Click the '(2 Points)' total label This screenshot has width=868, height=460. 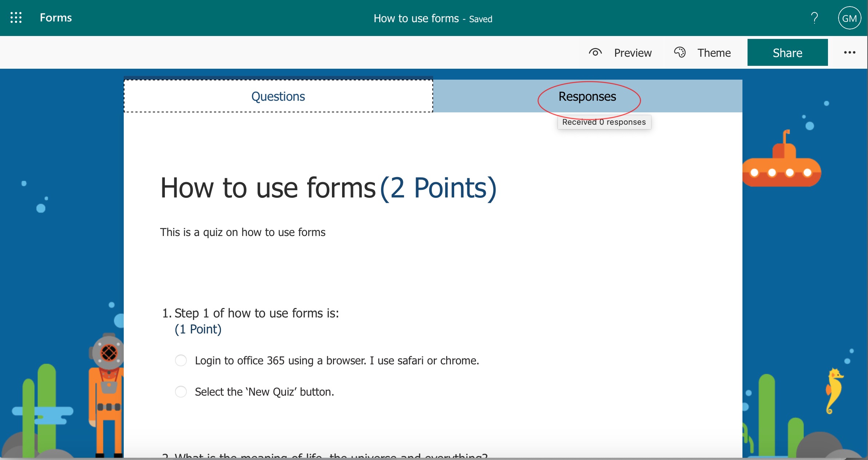438,188
